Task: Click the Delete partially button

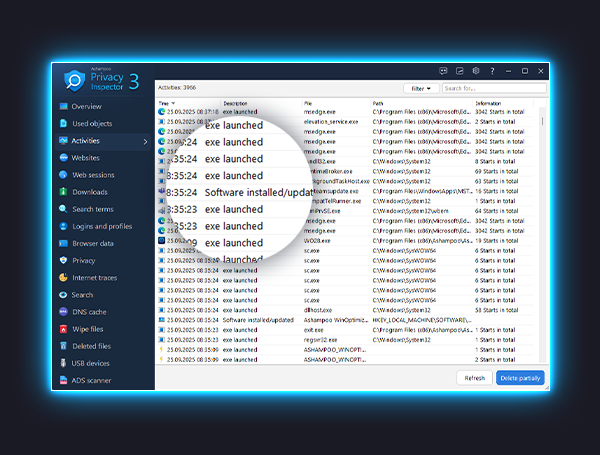Action: (x=520, y=378)
